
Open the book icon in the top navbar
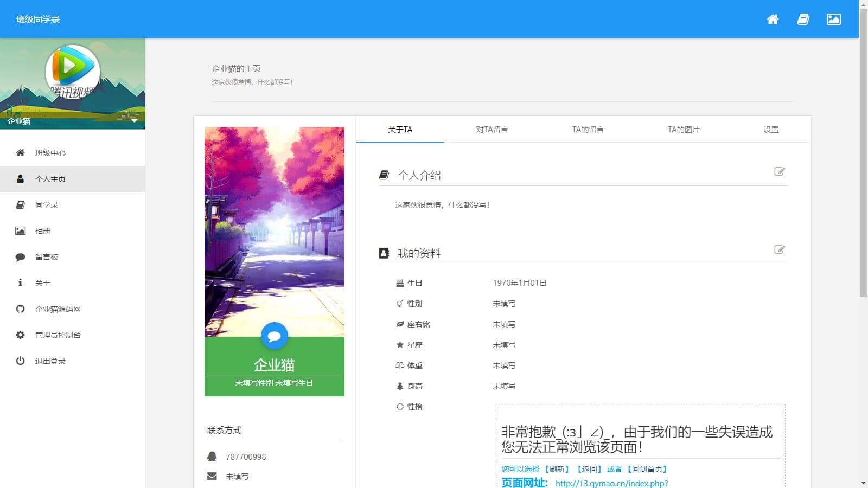click(x=803, y=19)
